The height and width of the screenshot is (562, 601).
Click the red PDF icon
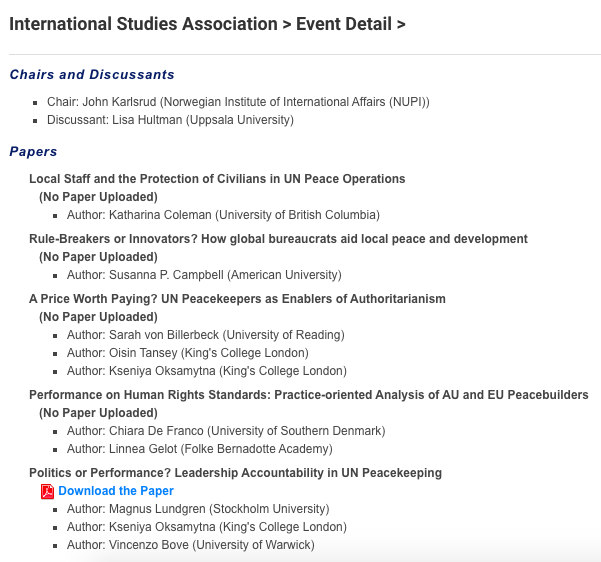click(x=47, y=491)
